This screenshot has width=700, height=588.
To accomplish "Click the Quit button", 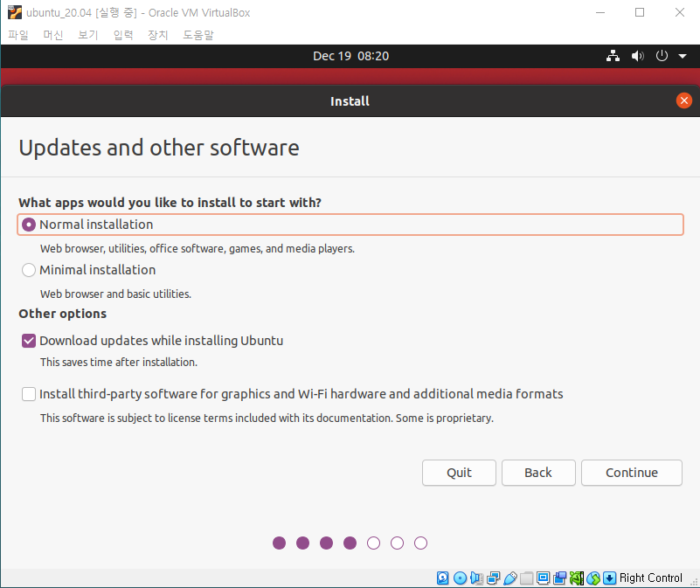I will pyautogui.click(x=459, y=473).
